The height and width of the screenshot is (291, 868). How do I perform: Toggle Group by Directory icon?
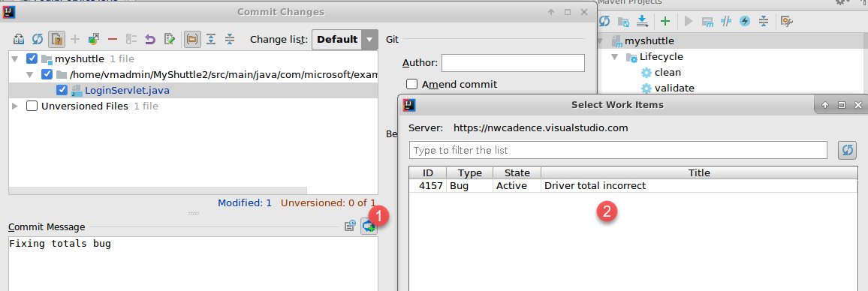(192, 39)
